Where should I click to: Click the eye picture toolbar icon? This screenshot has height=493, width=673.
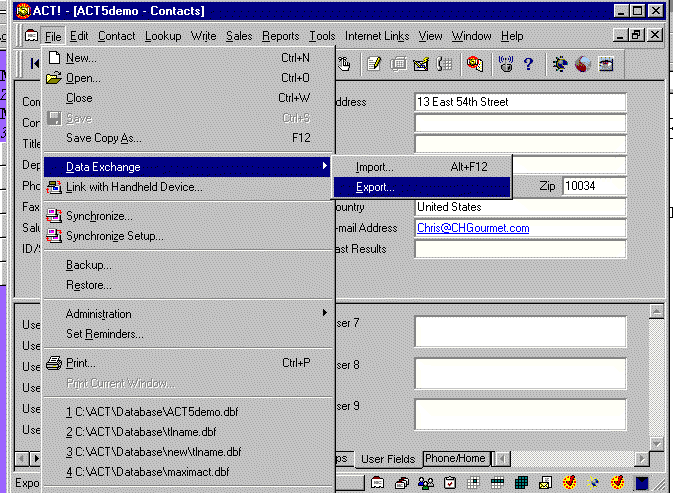(606, 64)
